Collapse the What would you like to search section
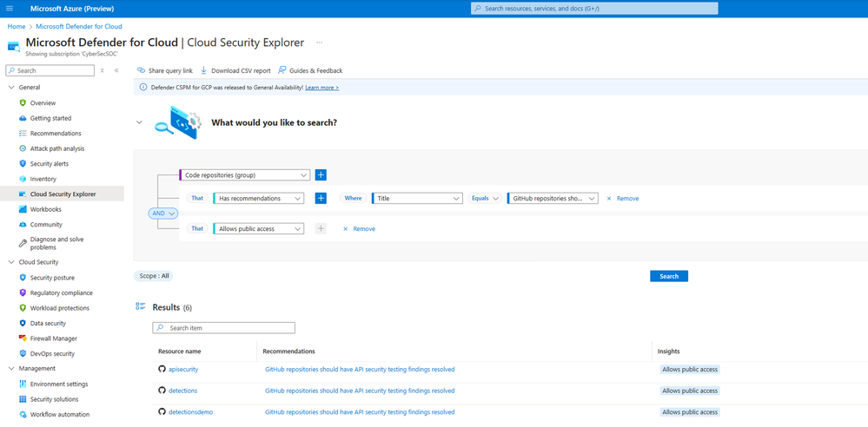Image resolution: width=868 pixels, height=427 pixels. [x=139, y=122]
